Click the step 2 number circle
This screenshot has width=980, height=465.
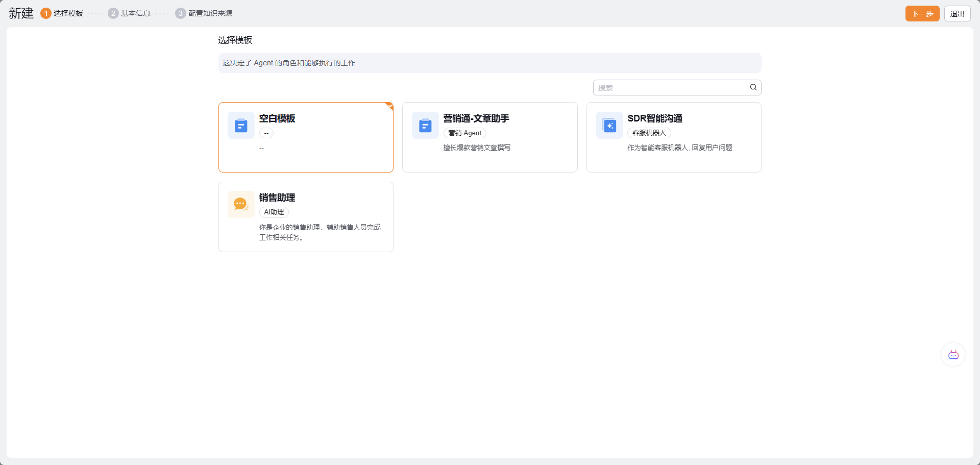(x=113, y=13)
